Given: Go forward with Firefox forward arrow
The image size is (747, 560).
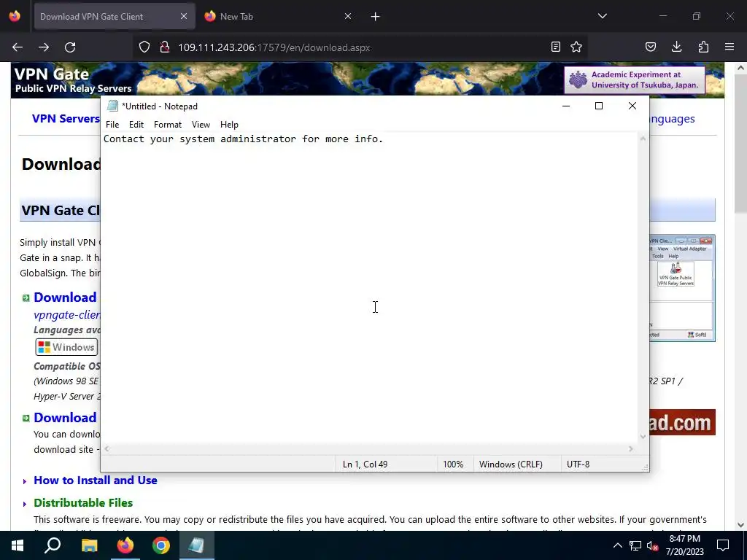Looking at the screenshot, I should click(44, 47).
